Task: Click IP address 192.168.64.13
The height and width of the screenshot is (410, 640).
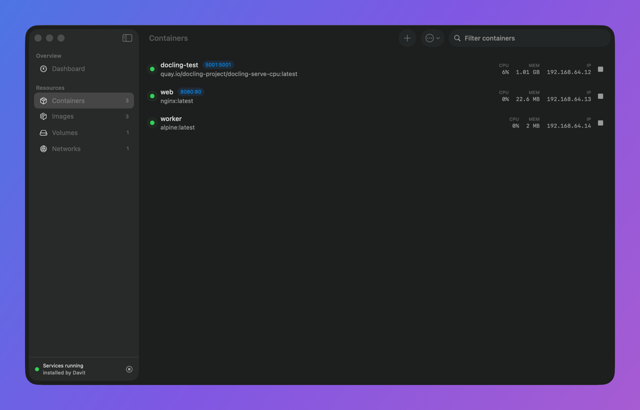Action: tap(569, 99)
